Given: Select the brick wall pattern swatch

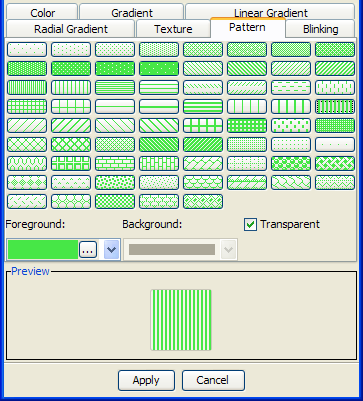Looking at the screenshot, I should click(115, 164).
